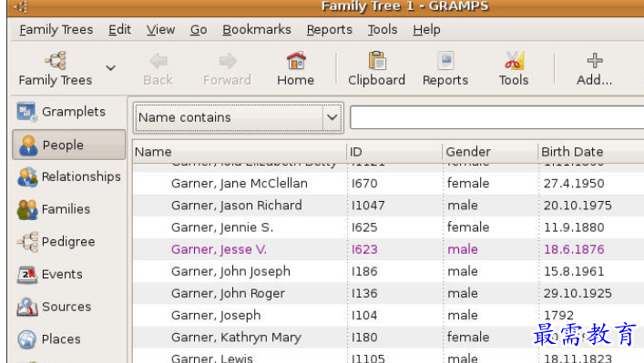
Task: Click the search text input field
Action: (497, 117)
